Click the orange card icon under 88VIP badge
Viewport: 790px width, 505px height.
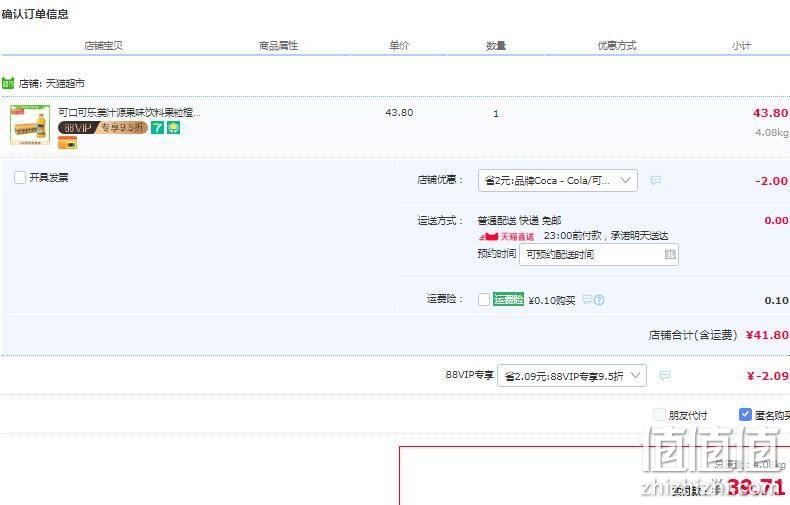[68, 143]
